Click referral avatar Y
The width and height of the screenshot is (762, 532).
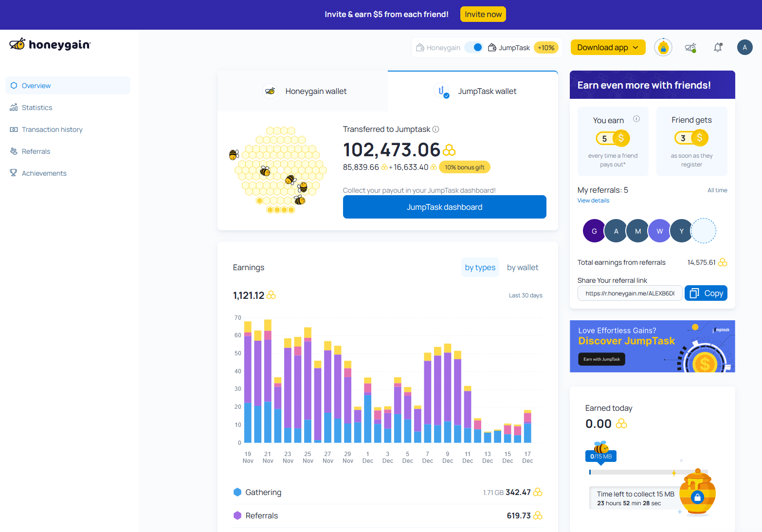pos(682,231)
